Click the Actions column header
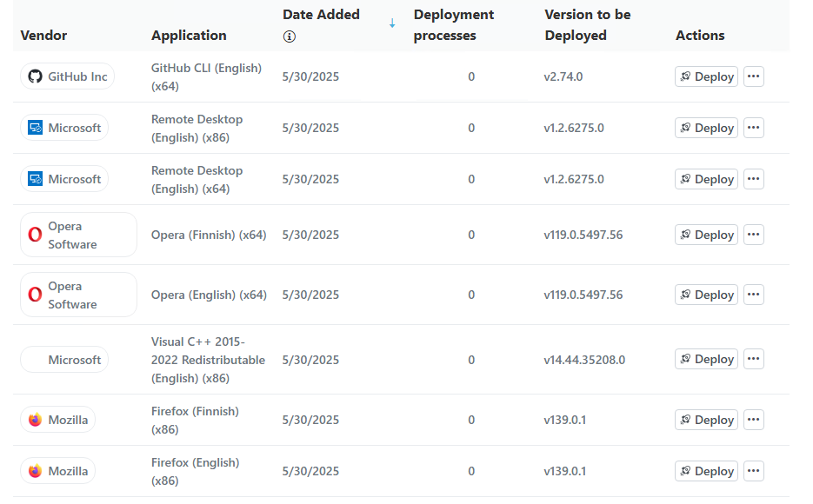 coord(700,36)
